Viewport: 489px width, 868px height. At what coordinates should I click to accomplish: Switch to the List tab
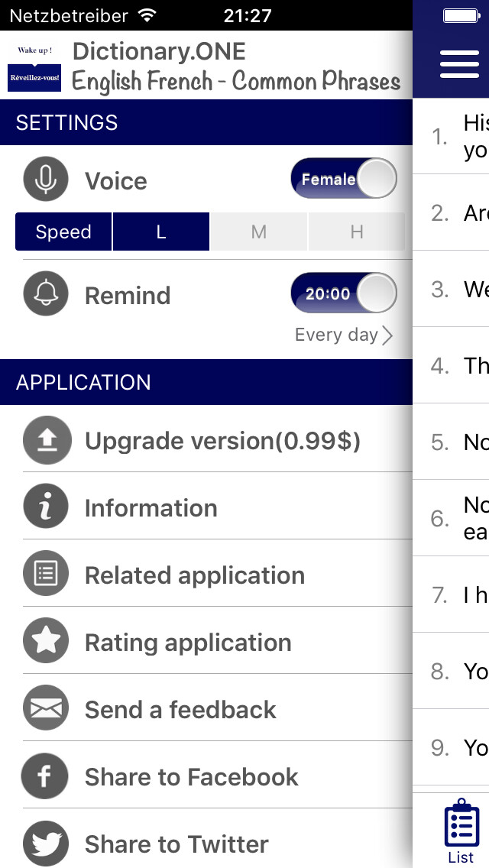[x=461, y=831]
